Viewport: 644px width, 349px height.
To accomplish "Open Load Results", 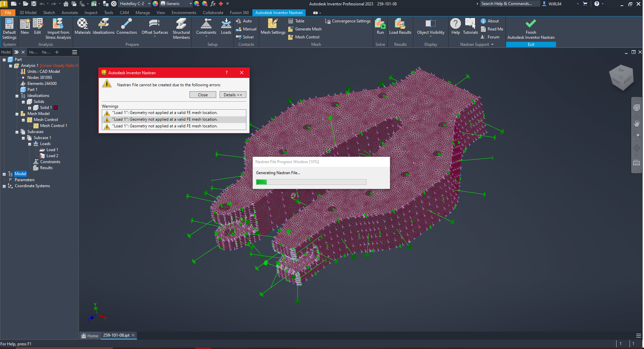I will [x=400, y=27].
